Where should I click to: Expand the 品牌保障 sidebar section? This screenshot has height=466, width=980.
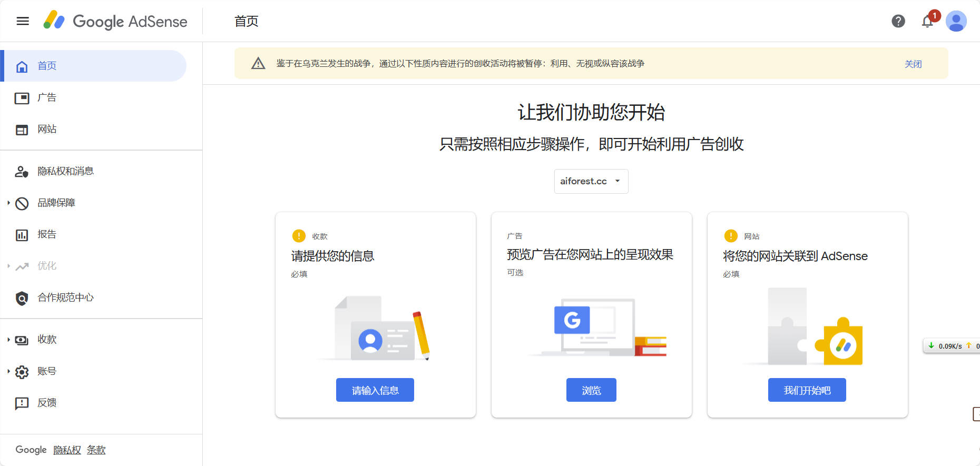coord(8,203)
